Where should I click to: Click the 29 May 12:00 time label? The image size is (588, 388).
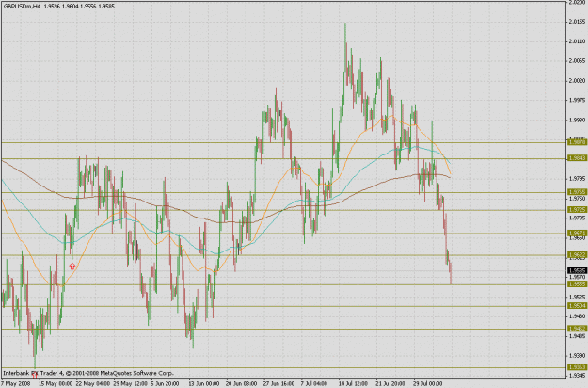(131, 384)
